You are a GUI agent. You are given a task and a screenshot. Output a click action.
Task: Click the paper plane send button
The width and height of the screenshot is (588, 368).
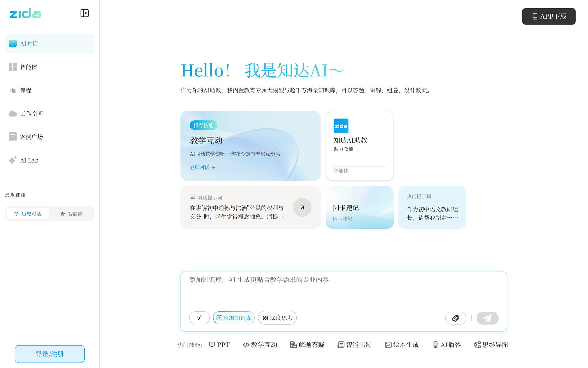[x=487, y=318]
